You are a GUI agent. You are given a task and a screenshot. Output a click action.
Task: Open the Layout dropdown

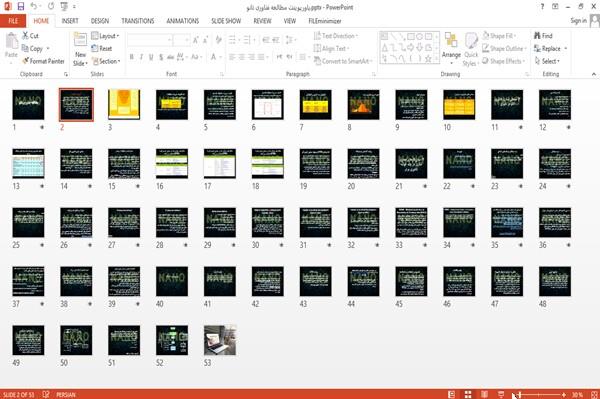tap(105, 36)
